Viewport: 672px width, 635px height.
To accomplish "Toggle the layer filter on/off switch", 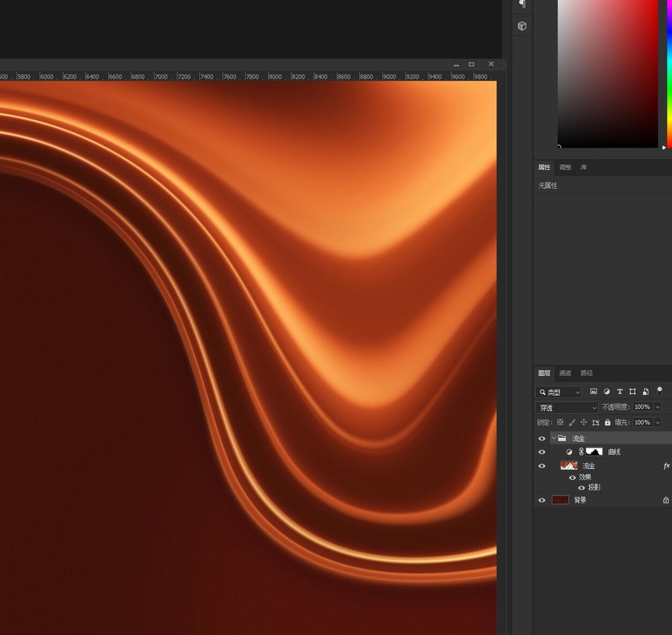I will (x=659, y=390).
